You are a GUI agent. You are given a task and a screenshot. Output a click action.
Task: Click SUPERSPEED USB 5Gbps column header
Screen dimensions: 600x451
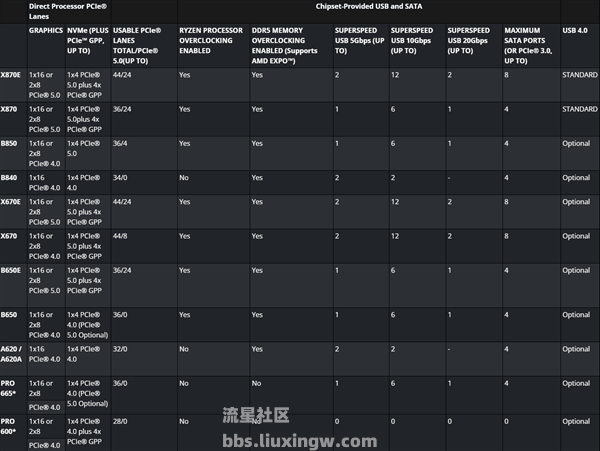(x=360, y=41)
